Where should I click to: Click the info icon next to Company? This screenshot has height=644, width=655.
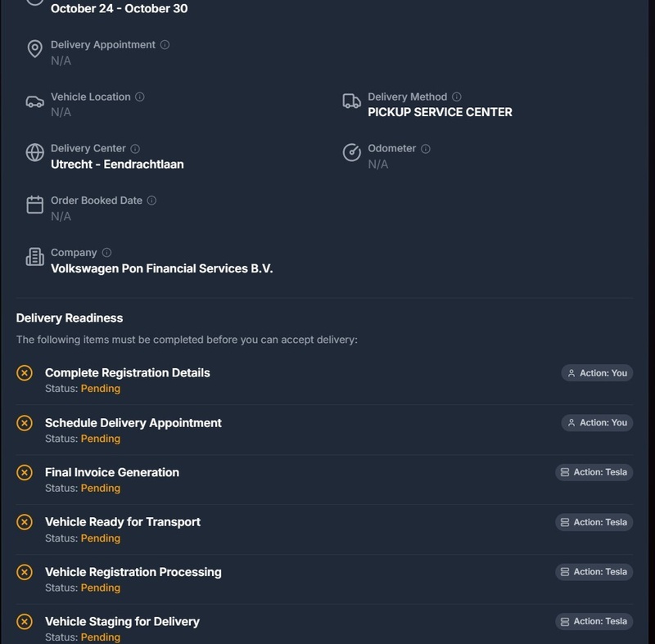pos(106,253)
